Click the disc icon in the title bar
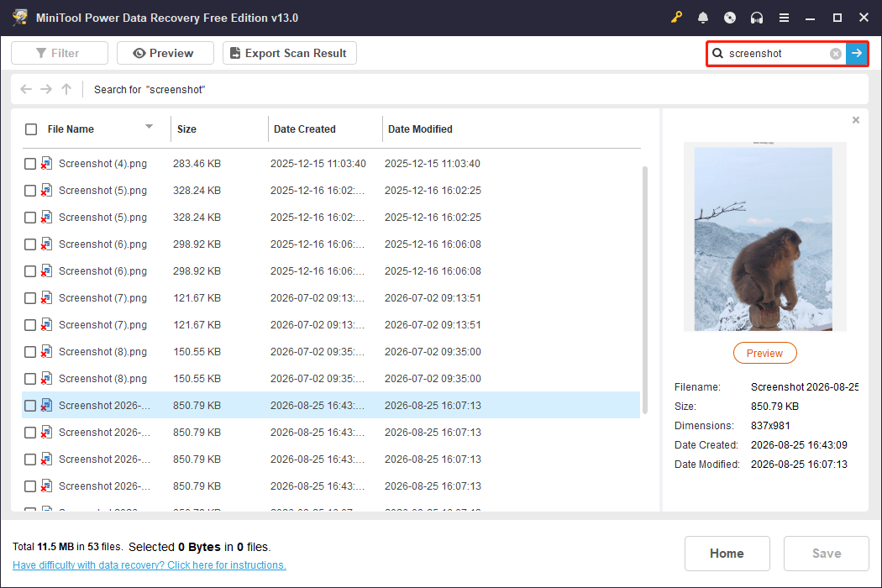 click(730, 18)
